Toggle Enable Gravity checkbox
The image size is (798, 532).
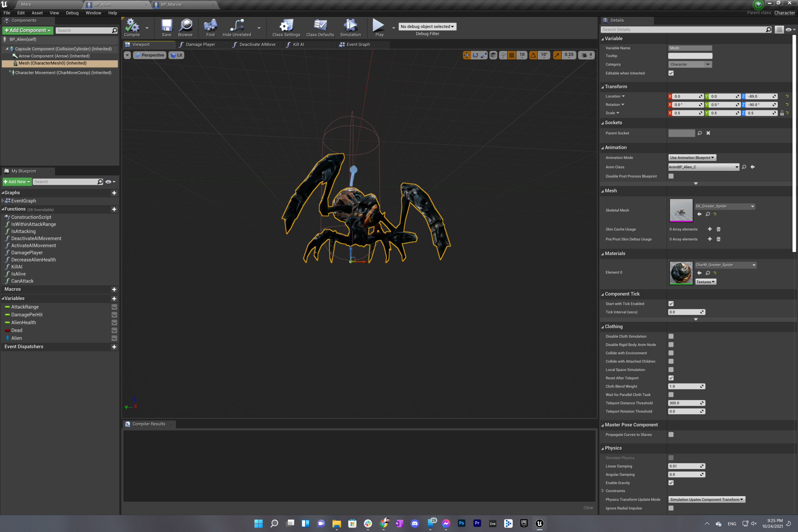tap(671, 483)
